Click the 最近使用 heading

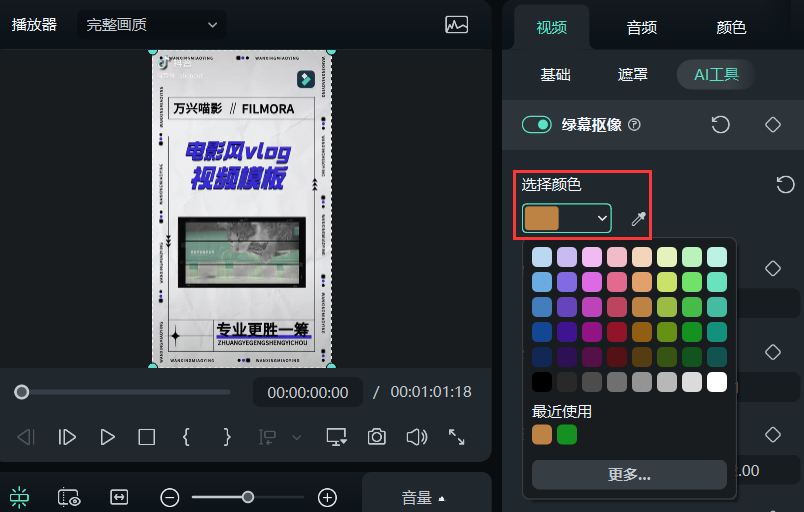tap(561, 412)
